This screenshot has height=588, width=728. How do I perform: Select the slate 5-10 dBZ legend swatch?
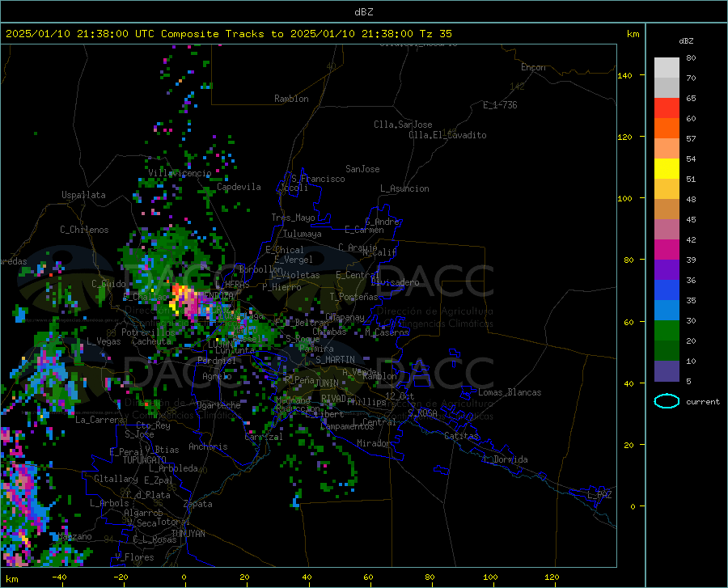tap(667, 371)
